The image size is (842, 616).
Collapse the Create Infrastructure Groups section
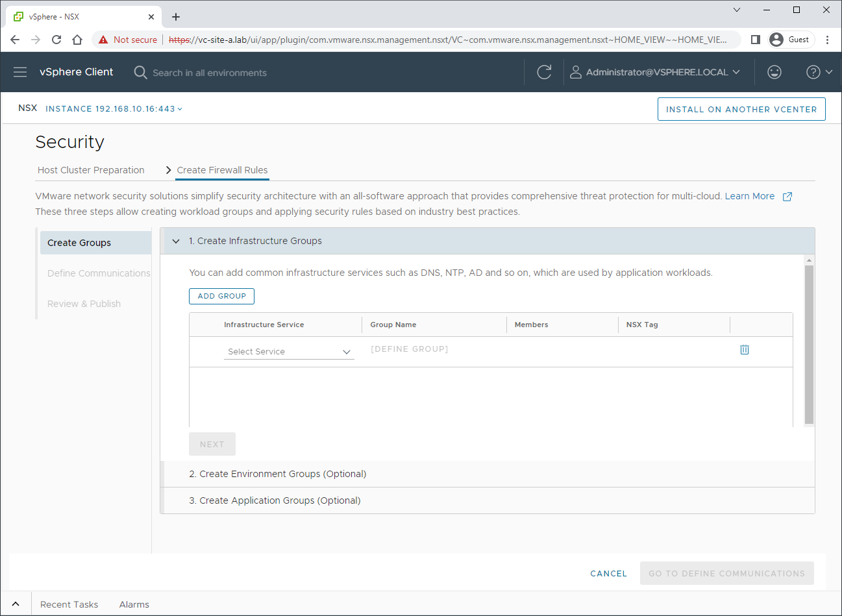[x=176, y=241]
